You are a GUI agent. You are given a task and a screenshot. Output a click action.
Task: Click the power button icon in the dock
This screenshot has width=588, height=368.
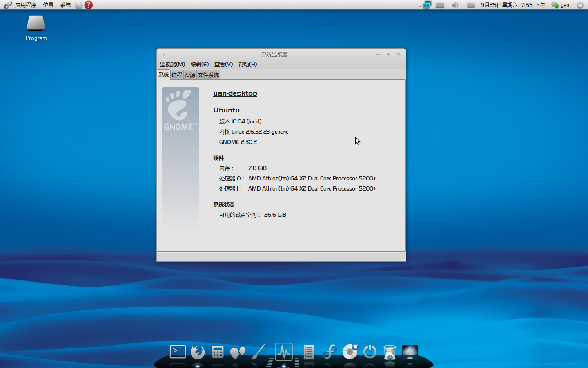[370, 352]
